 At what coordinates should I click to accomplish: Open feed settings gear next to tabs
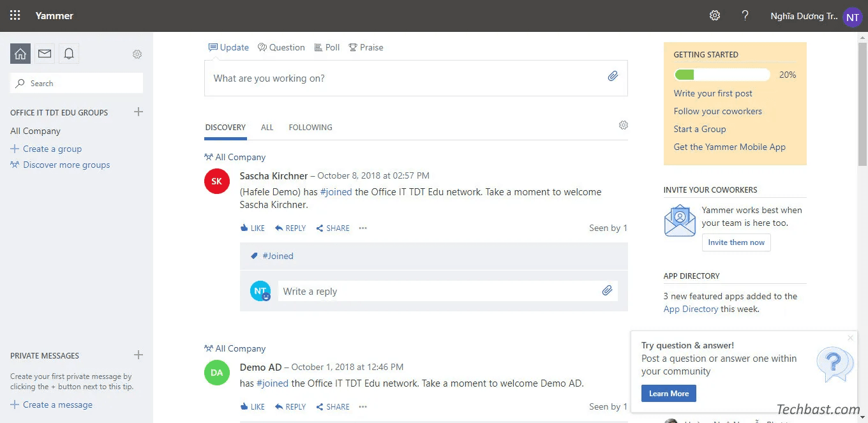click(624, 125)
